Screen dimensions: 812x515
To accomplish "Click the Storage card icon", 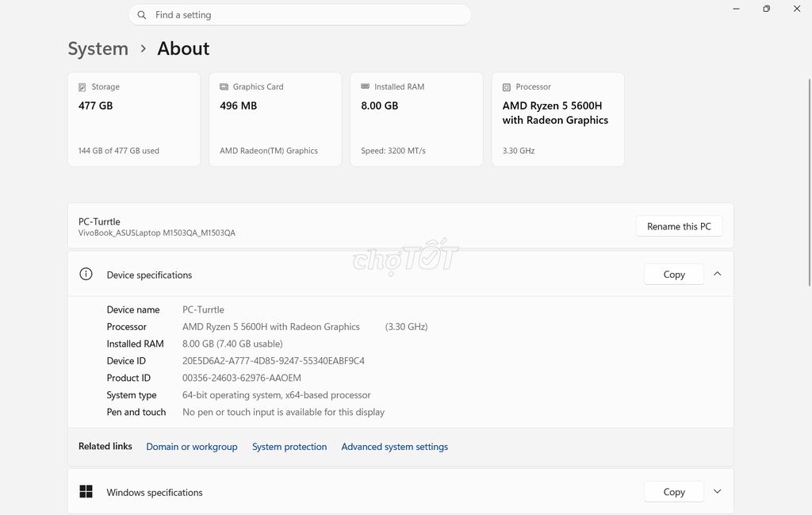I will point(82,86).
